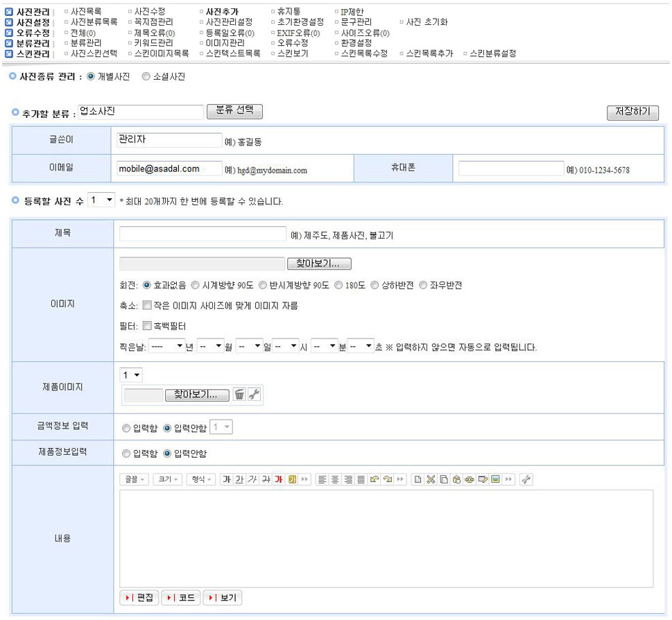Click the yellow highlight color icon
672x620 pixels.
292,479
